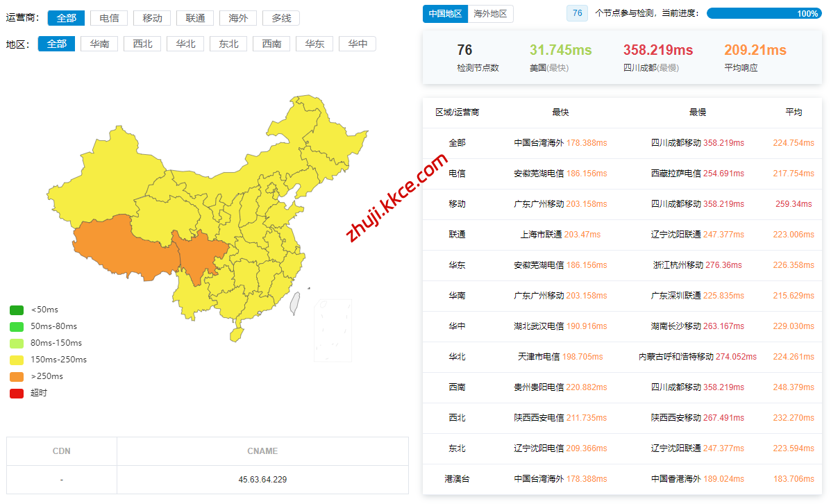
Task: Choose the 多线 carrier filter
Action: (x=281, y=19)
